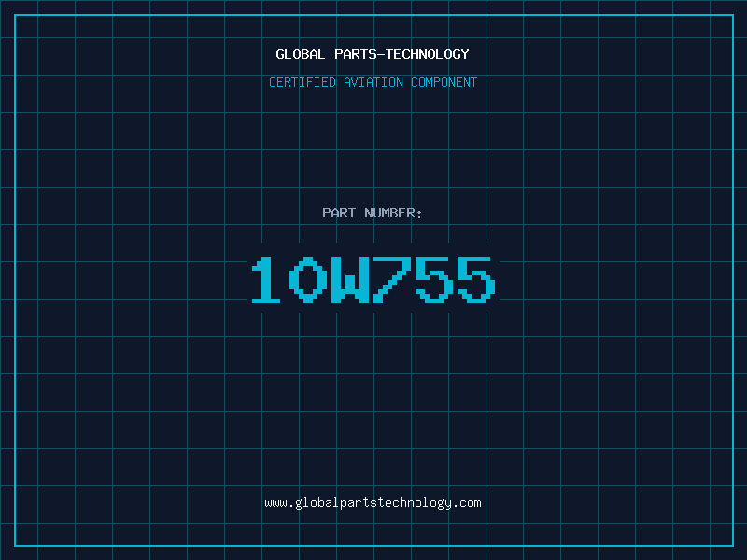Click the final 5 of the part number
The width and height of the screenshot is (747, 560).
click(x=476, y=280)
